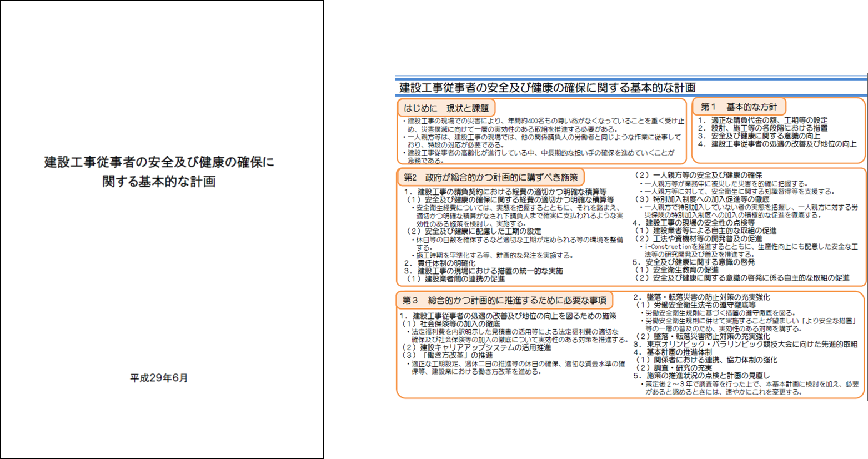The image size is (868, 459).
Task: Click the cover page title text
Action: [x=159, y=172]
